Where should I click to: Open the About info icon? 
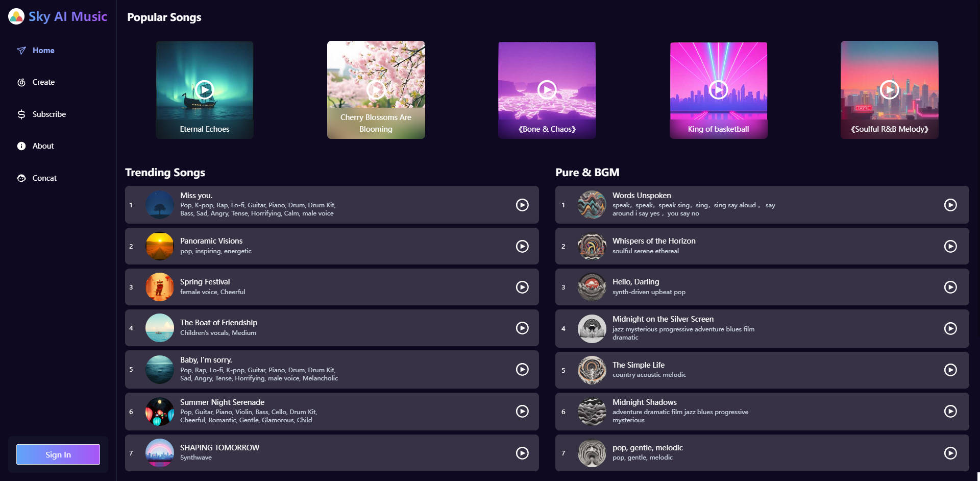[20, 146]
